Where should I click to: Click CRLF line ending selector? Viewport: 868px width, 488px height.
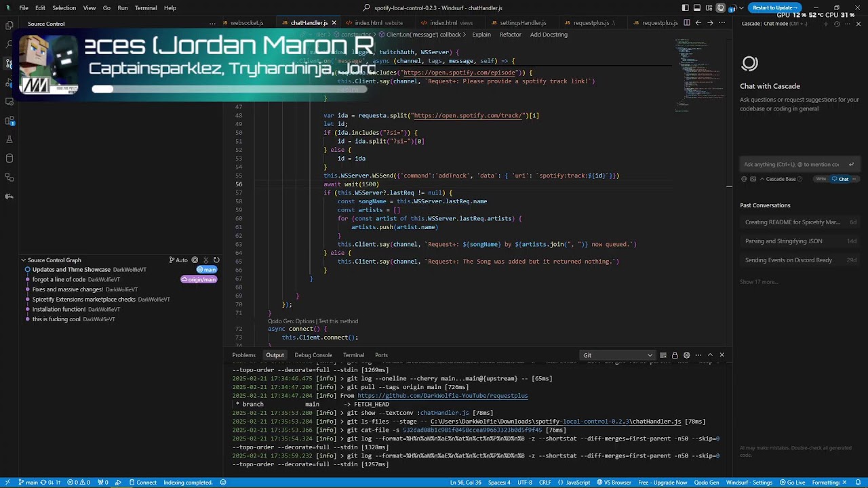click(x=545, y=483)
